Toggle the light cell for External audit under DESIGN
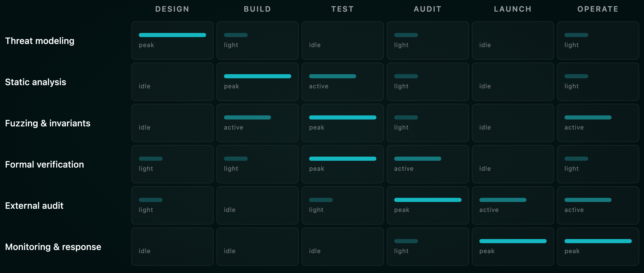Screen dimensions: 644x273 point(172,205)
